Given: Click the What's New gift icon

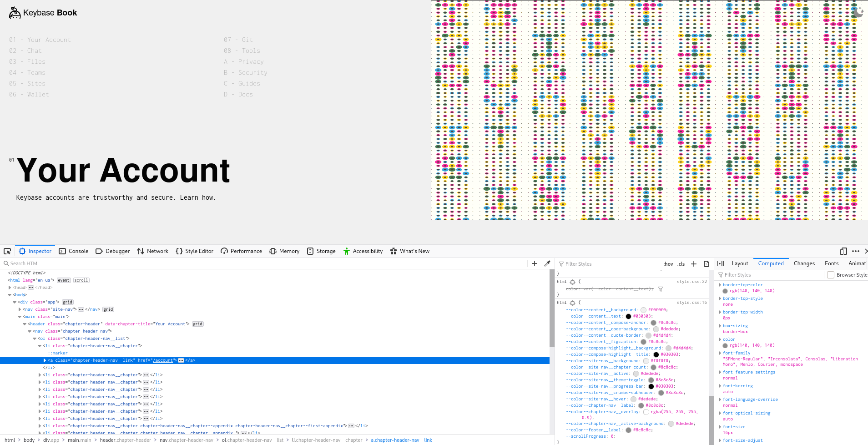Looking at the screenshot, I should tap(394, 251).
